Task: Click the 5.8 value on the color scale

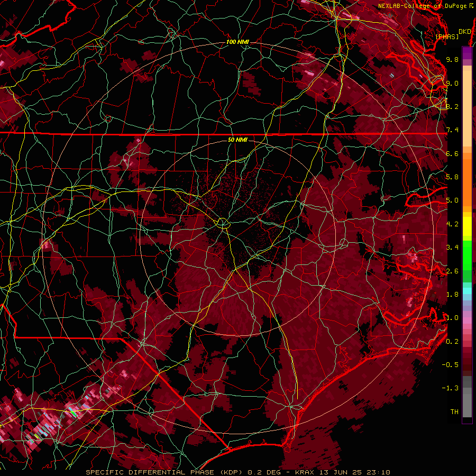Action: 452,177
